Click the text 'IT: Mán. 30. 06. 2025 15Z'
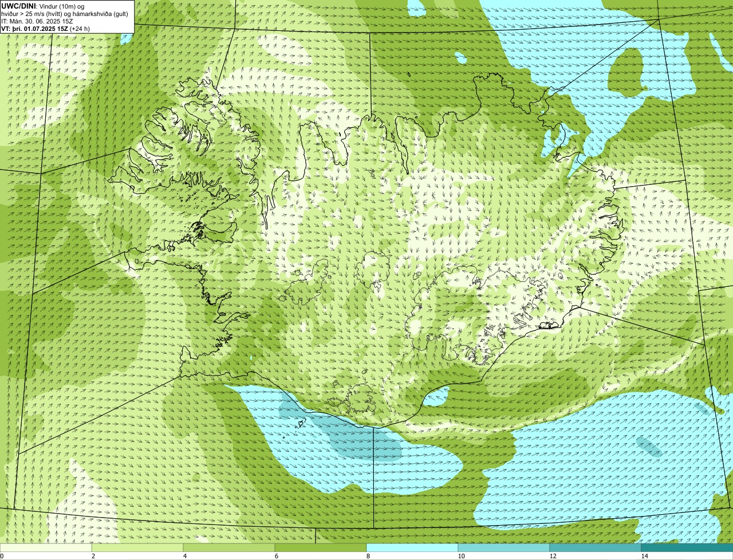The image size is (733, 560). click(37, 21)
